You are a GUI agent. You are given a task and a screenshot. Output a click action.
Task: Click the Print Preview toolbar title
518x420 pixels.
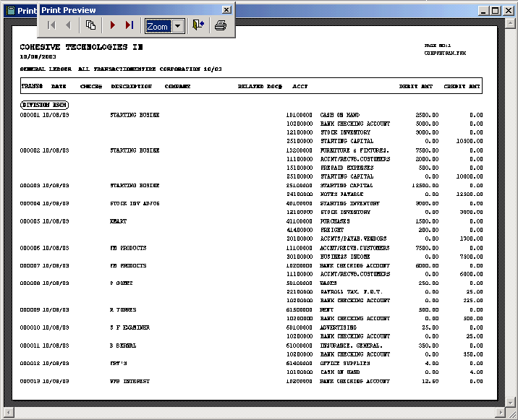[68, 10]
